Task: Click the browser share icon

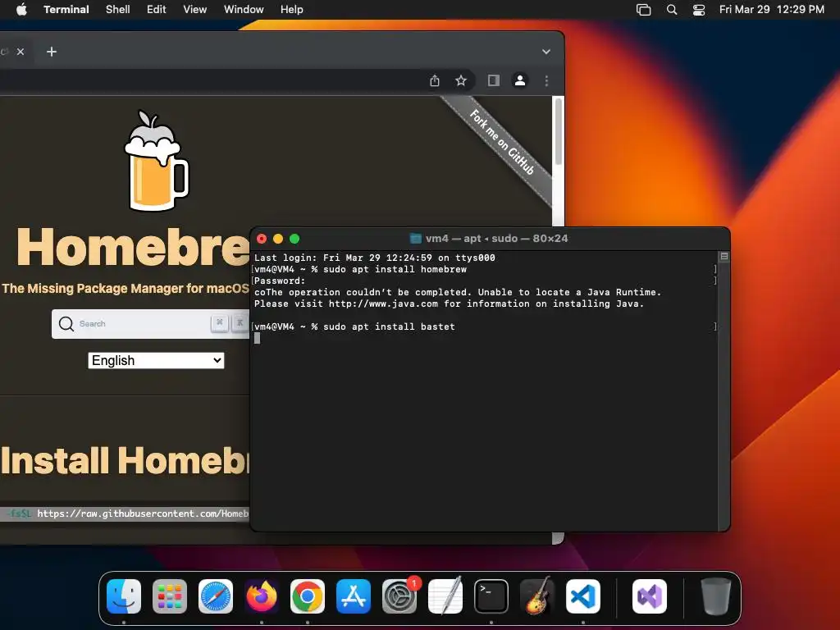Action: tap(435, 80)
